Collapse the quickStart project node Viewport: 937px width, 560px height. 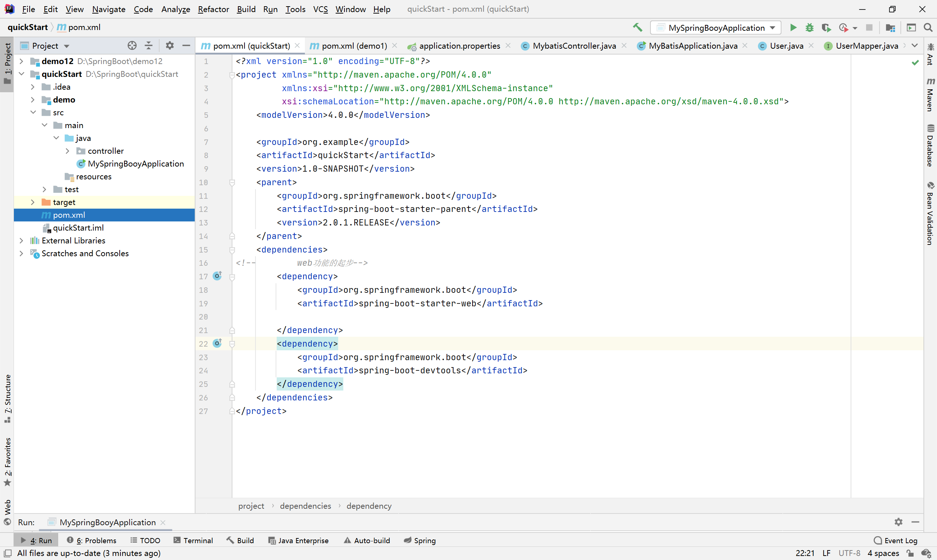(22, 74)
